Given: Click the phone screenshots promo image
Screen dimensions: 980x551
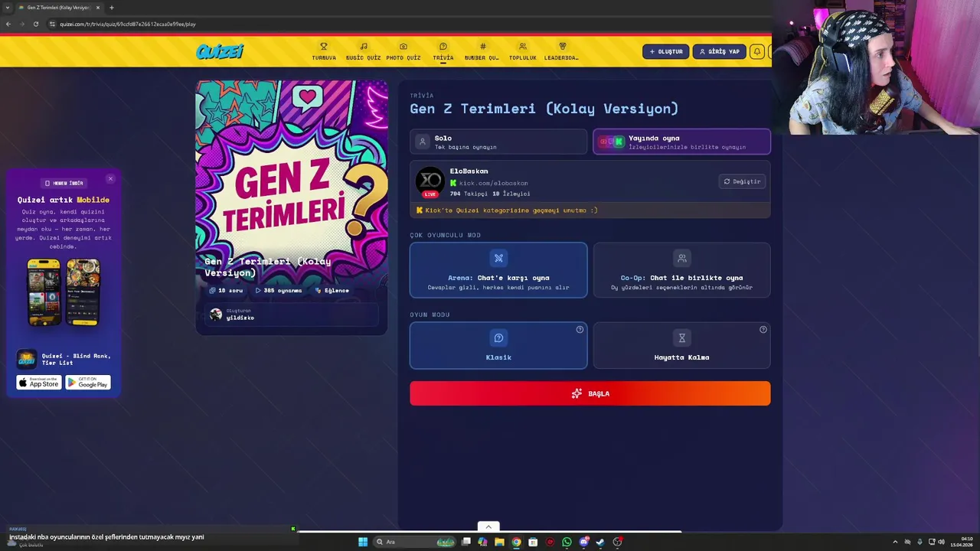Looking at the screenshot, I should coord(64,292).
